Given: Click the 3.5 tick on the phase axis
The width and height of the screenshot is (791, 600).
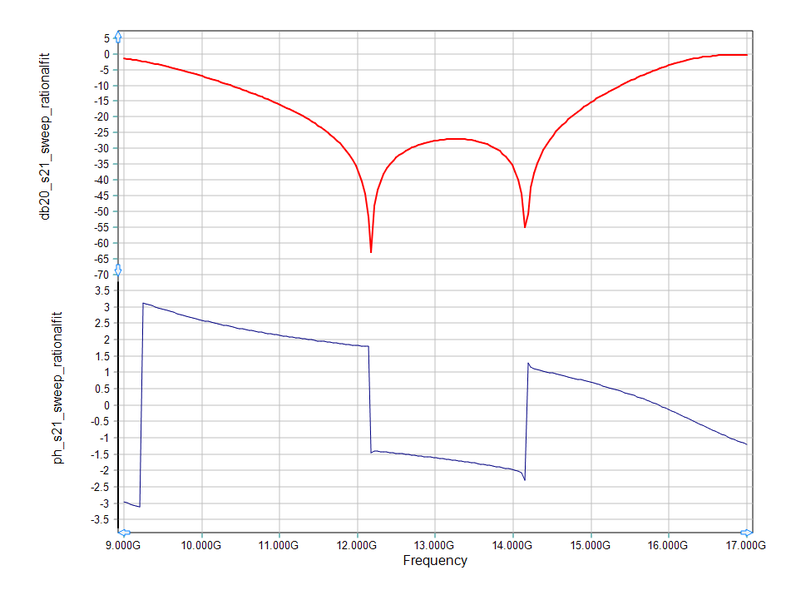Looking at the screenshot, I should pyautogui.click(x=102, y=291).
